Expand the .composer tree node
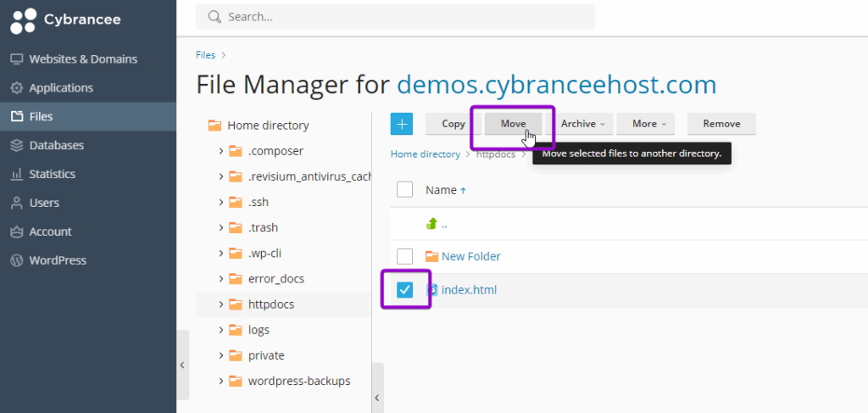 tap(221, 151)
